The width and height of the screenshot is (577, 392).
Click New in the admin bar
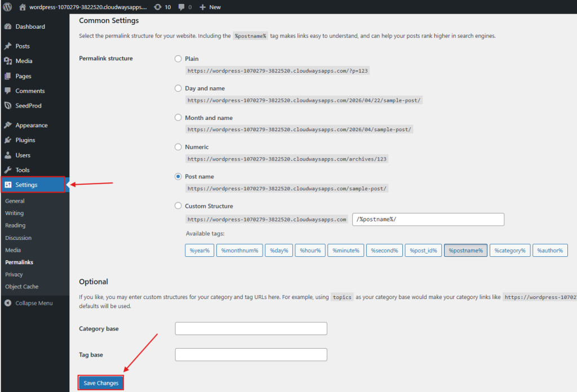click(x=215, y=7)
